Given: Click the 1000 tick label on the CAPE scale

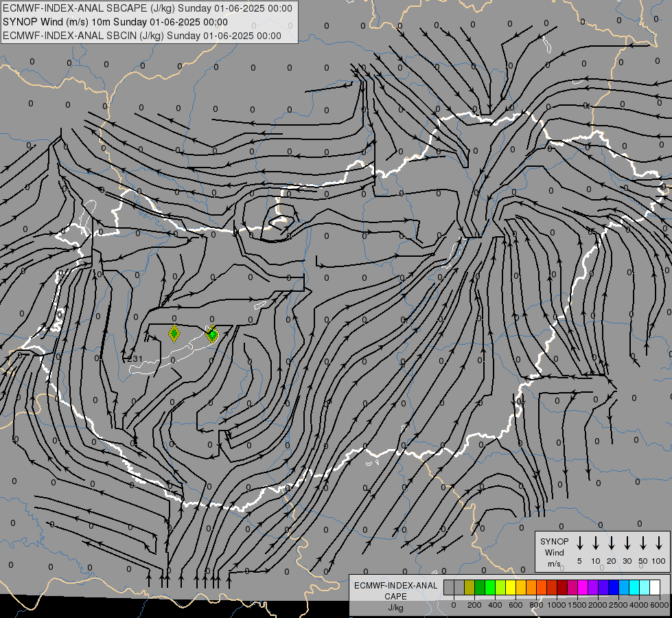Looking at the screenshot, I should tap(557, 605).
